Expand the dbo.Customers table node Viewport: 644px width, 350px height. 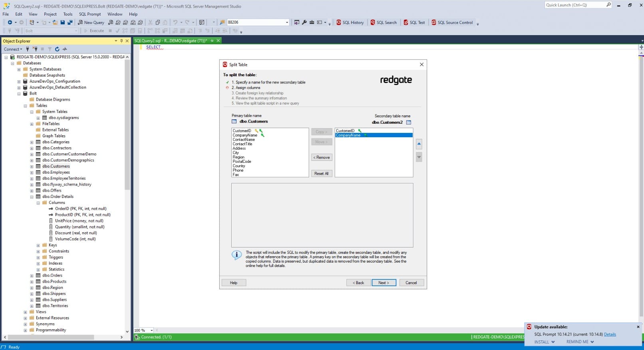pyautogui.click(x=32, y=166)
